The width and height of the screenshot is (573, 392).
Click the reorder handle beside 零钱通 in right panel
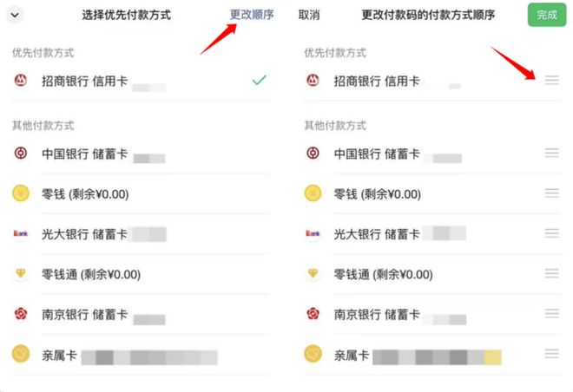pos(552,273)
